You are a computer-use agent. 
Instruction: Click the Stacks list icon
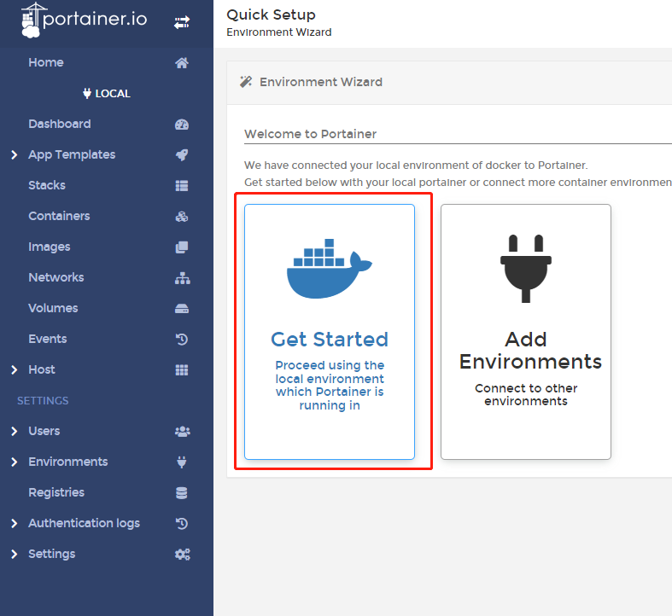point(182,186)
